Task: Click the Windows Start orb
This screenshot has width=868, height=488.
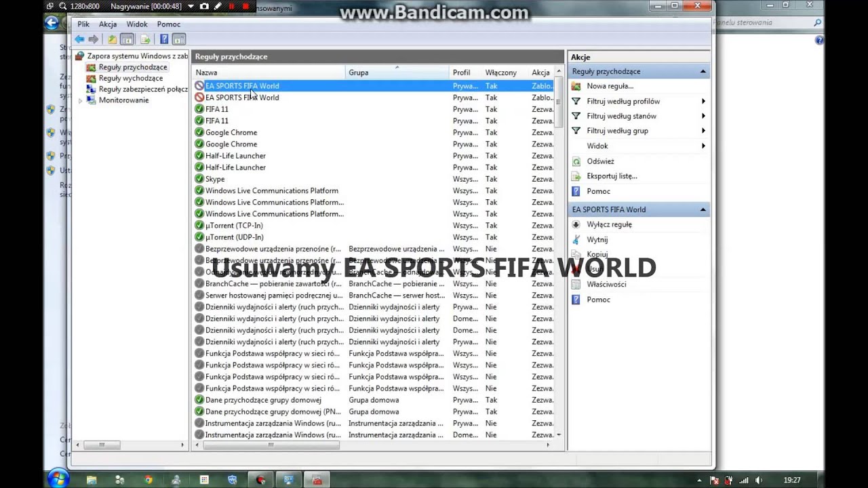Action: [58, 479]
